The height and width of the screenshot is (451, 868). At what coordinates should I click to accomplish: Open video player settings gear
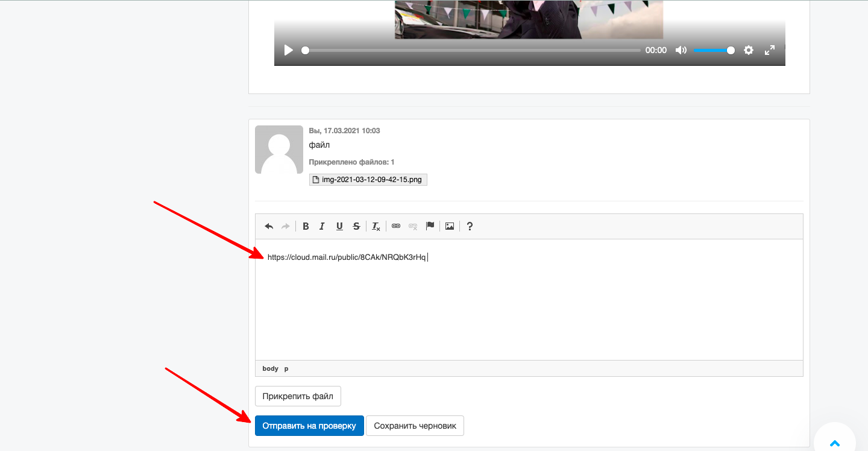pos(749,50)
